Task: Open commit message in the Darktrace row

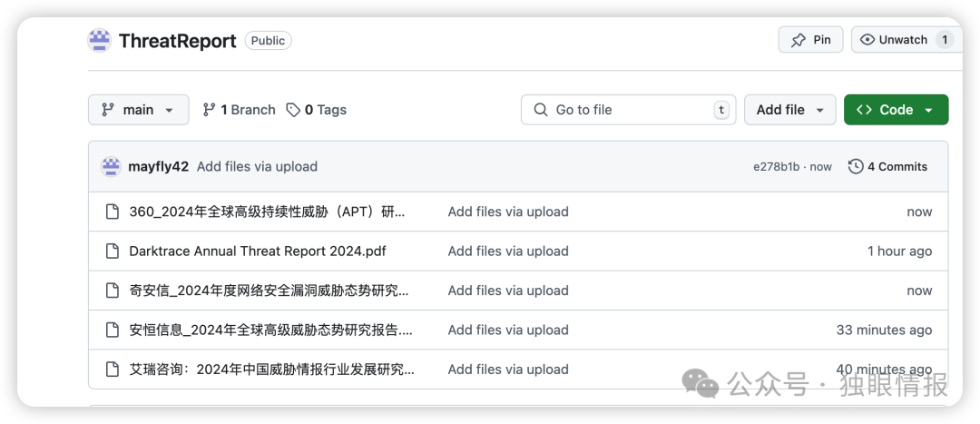Action: tap(508, 251)
